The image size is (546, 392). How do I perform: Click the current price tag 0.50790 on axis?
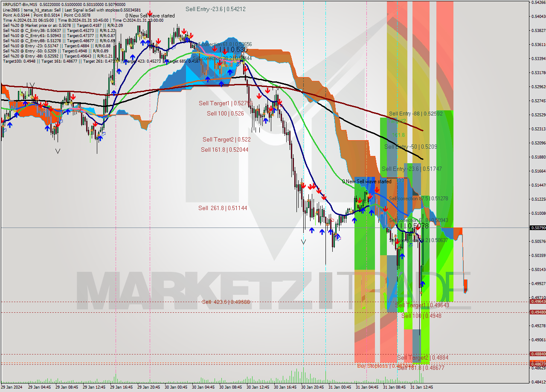pos(537,228)
